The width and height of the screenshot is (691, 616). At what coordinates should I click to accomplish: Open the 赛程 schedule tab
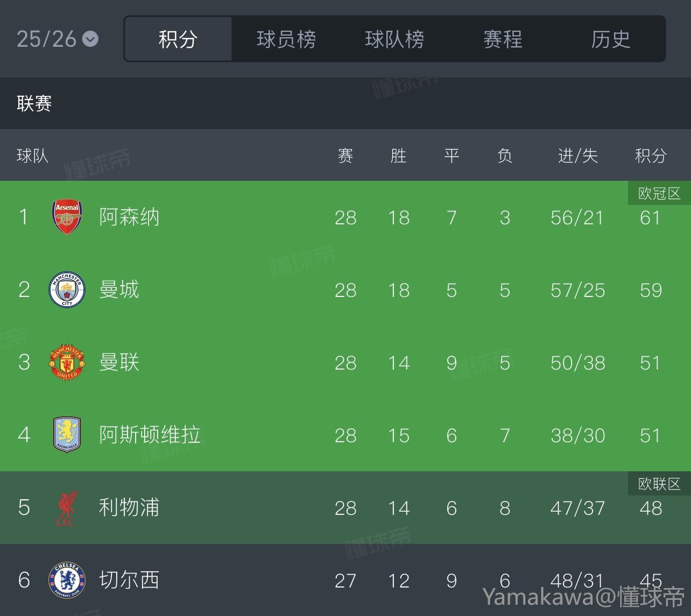pos(503,39)
